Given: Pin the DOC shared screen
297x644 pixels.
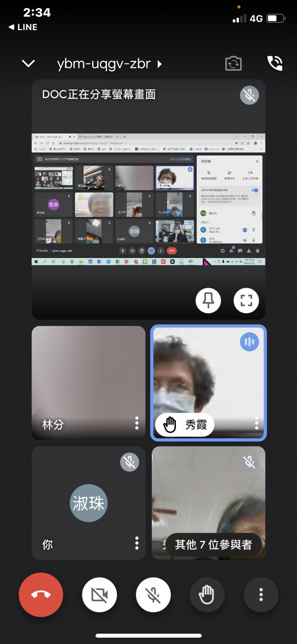Looking at the screenshot, I should click(x=208, y=300).
